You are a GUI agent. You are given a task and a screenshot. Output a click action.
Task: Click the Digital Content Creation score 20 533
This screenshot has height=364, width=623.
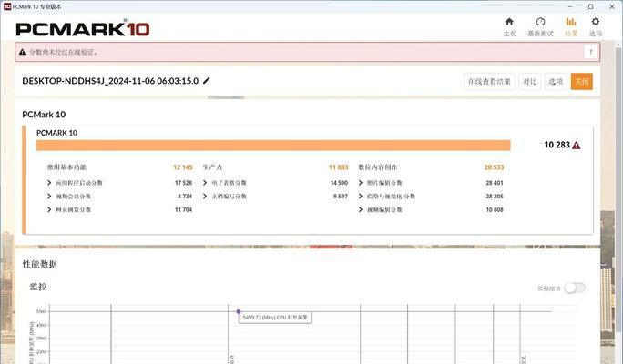coord(494,167)
